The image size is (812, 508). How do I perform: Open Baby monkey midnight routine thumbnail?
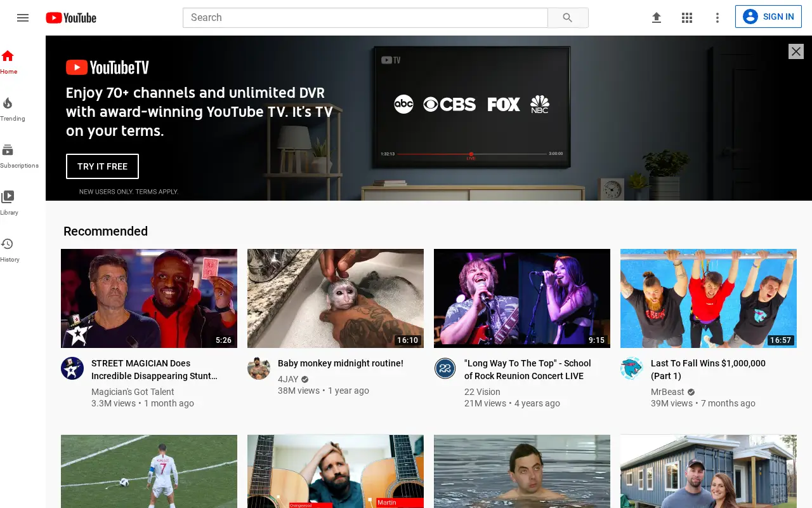tap(336, 298)
